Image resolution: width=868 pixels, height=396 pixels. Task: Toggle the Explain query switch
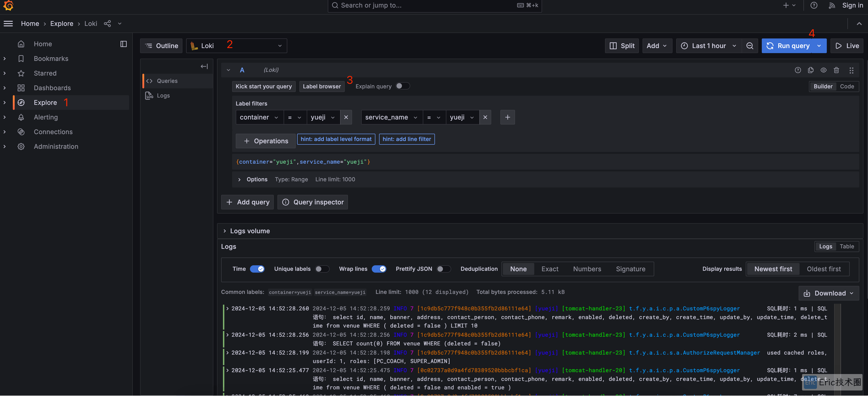[x=402, y=86]
